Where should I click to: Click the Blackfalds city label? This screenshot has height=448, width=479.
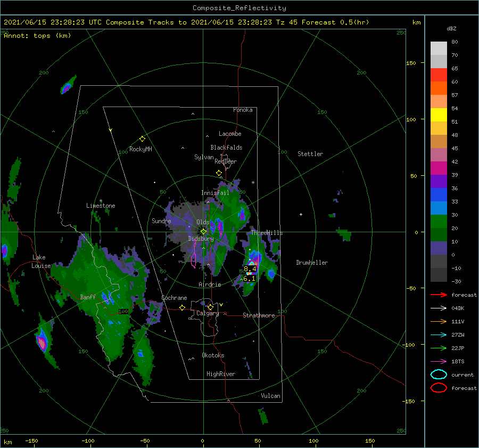tap(226, 148)
